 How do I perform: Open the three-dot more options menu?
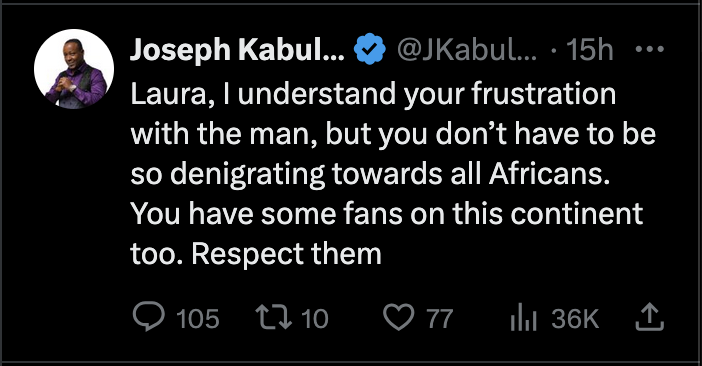(x=650, y=49)
